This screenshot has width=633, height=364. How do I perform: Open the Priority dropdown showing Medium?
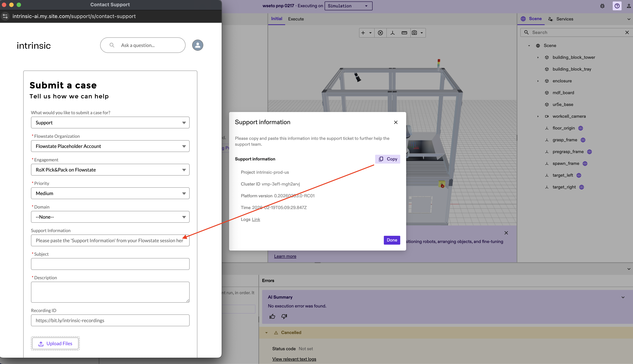pos(110,193)
